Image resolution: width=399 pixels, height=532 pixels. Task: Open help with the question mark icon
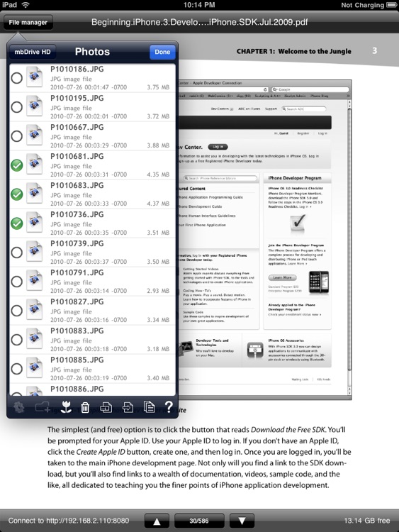(169, 406)
